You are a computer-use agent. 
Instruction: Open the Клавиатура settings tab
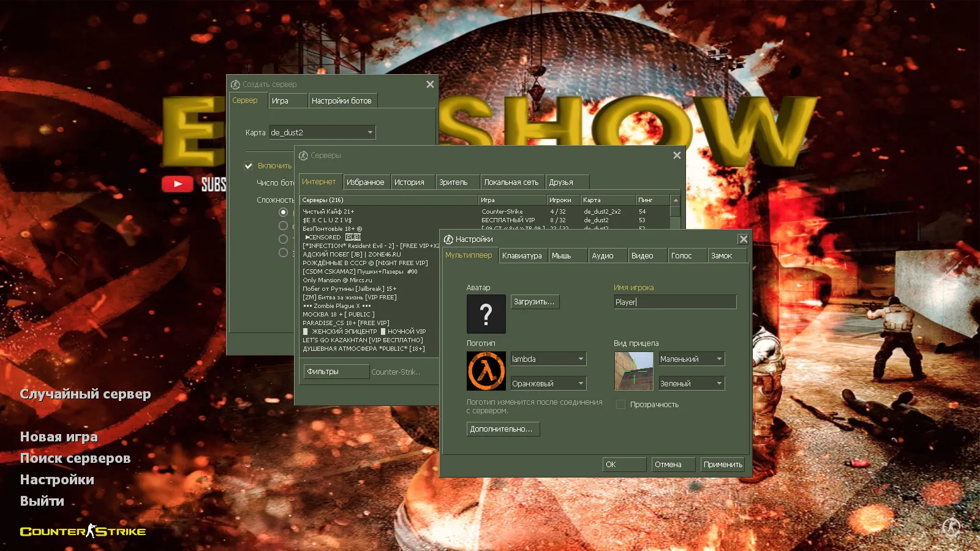pyautogui.click(x=522, y=255)
